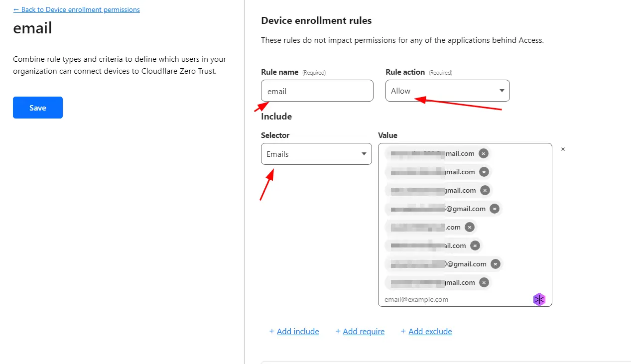Viewport: 631px width, 364px height.
Task: Click the Add include link
Action: click(298, 331)
